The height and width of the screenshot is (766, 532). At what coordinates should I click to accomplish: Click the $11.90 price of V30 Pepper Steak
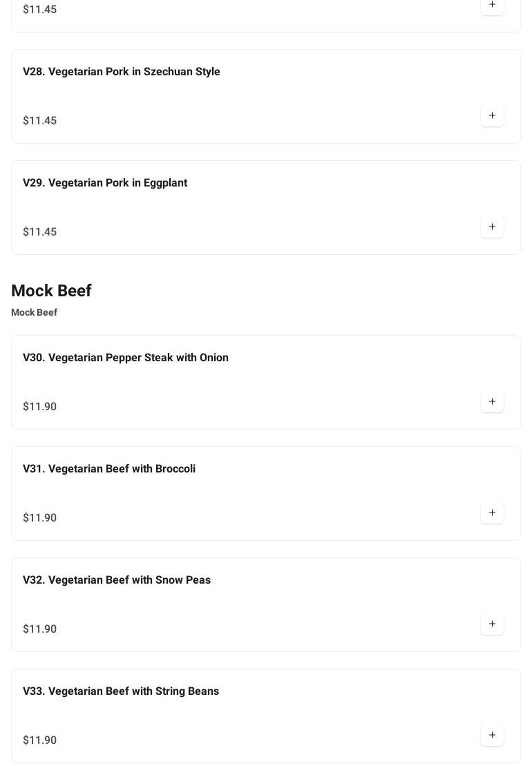(40, 407)
